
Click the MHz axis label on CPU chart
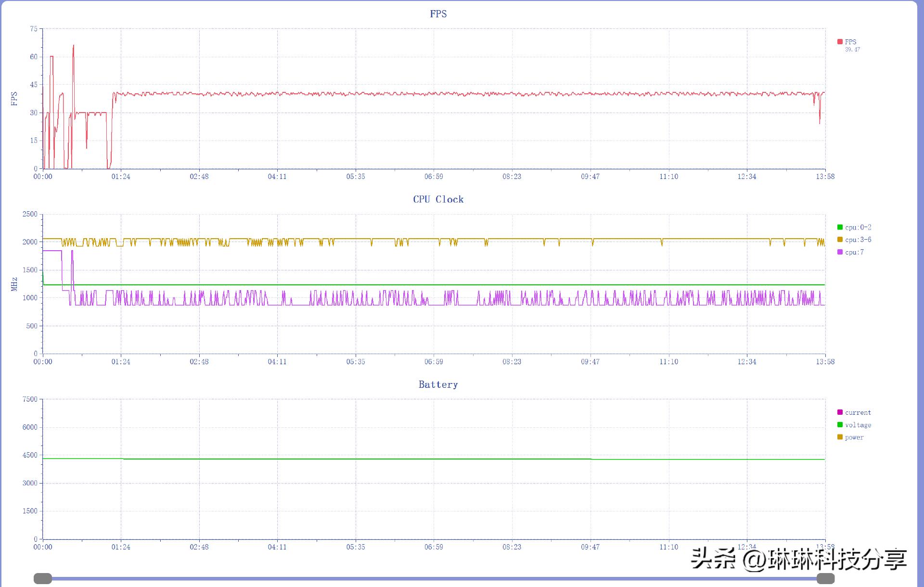click(x=14, y=283)
